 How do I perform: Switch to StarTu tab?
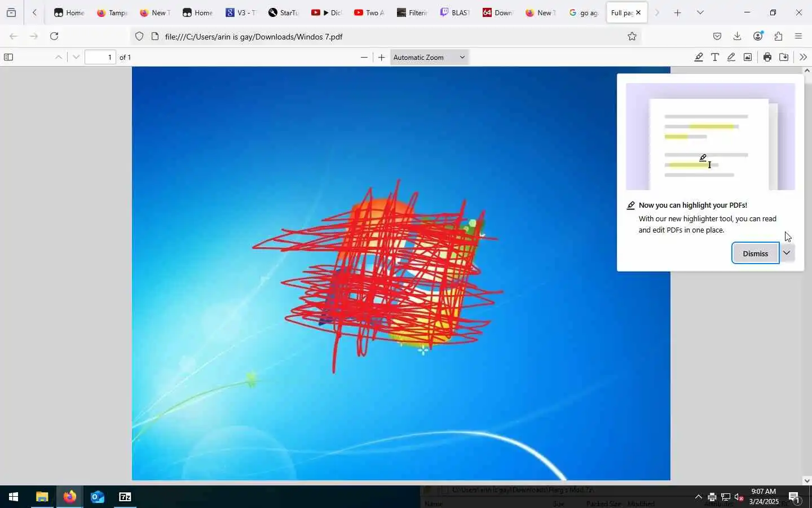click(284, 12)
